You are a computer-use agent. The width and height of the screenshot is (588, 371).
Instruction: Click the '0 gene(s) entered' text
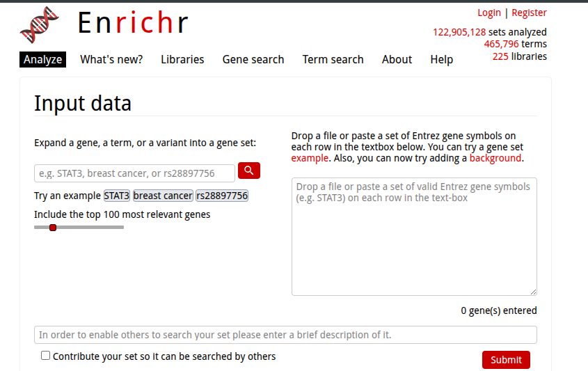pos(499,310)
